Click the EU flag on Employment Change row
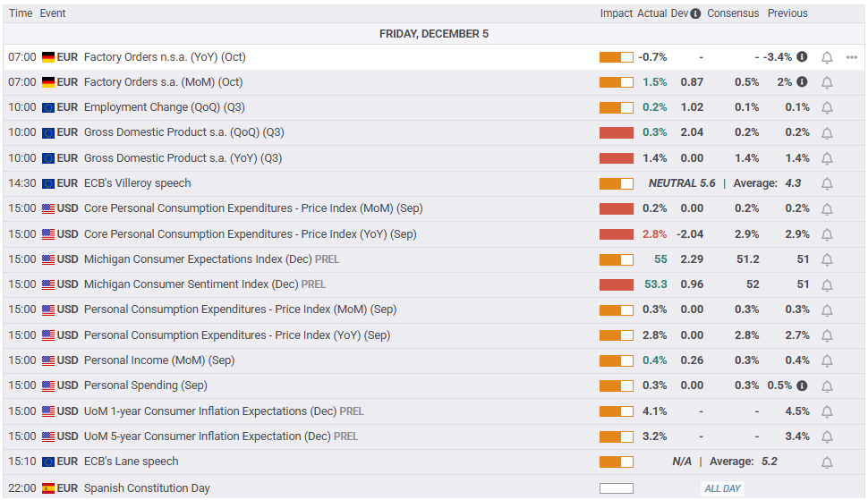This screenshot has height=500, width=868. [x=48, y=107]
